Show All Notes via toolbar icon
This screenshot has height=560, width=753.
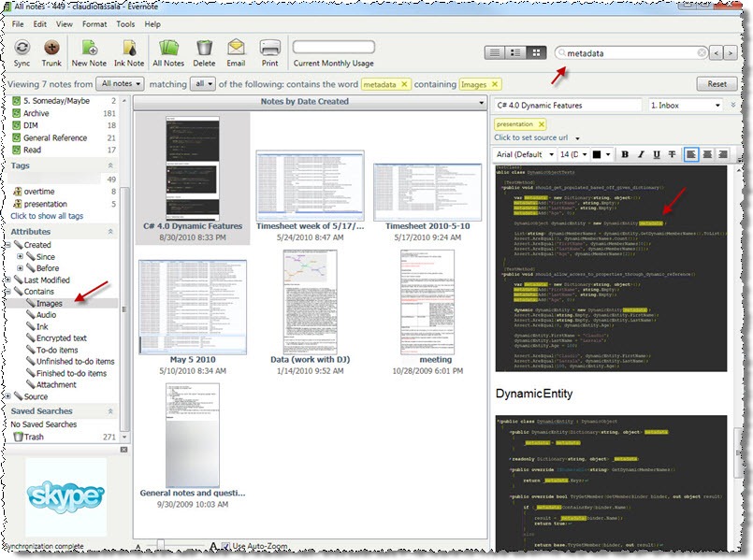pyautogui.click(x=168, y=52)
